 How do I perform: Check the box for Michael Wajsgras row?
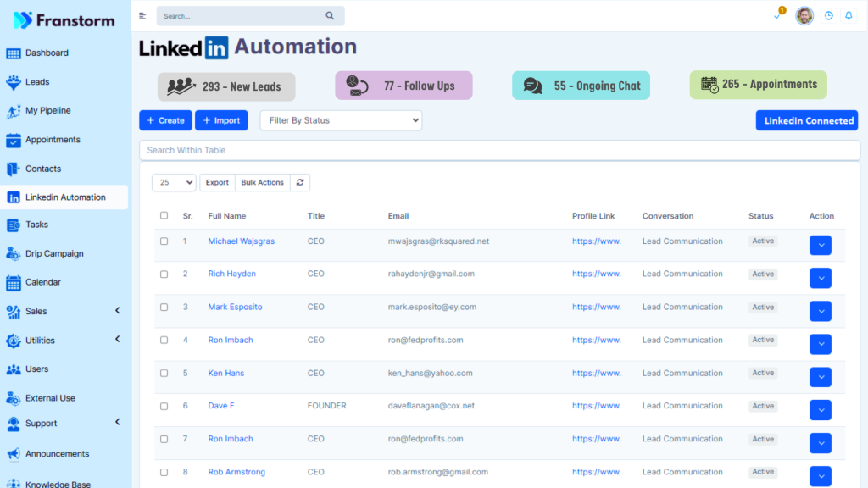point(164,241)
